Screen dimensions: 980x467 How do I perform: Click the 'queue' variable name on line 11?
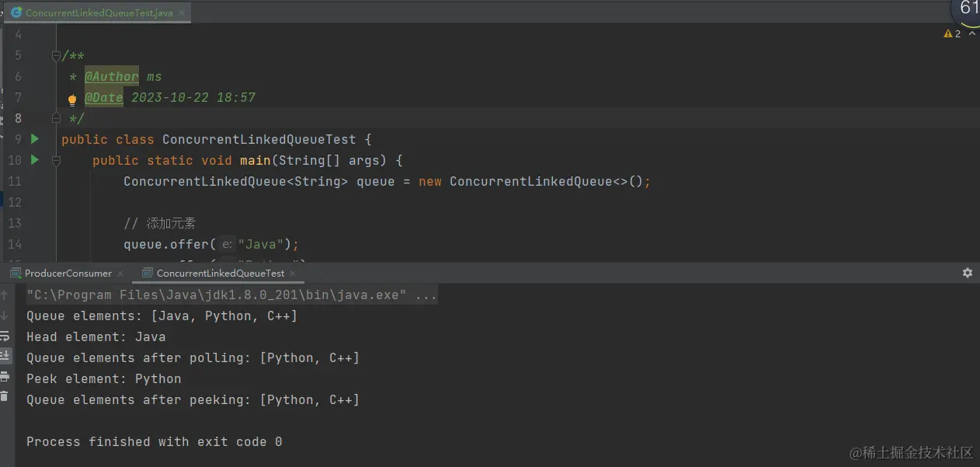coord(376,181)
